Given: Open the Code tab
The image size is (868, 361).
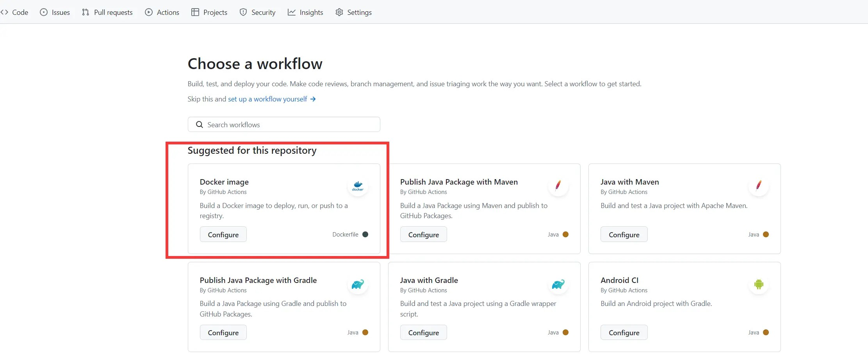Looking at the screenshot, I should (14, 12).
